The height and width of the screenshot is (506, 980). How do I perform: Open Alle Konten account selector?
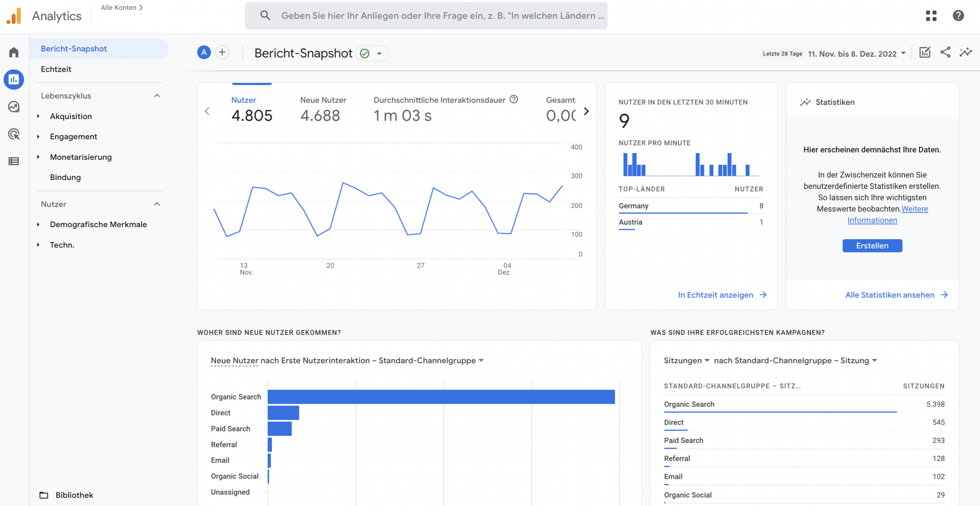pyautogui.click(x=122, y=8)
